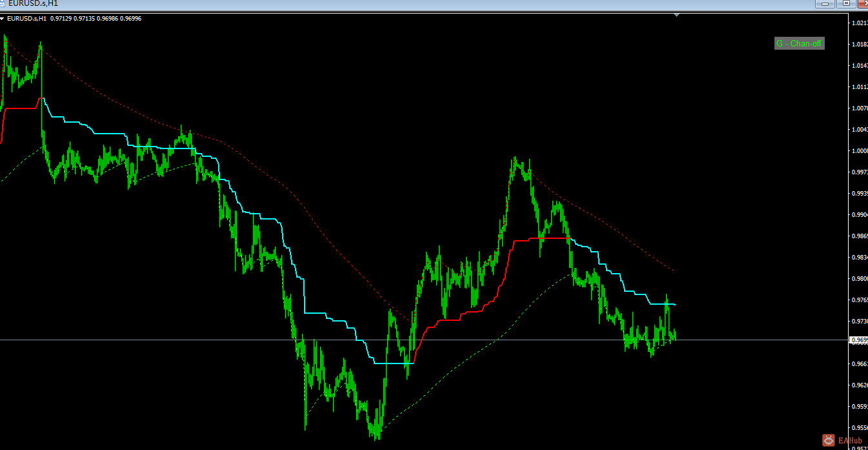The image size is (868, 450).
Task: Restore down the EURUSD.s,H1 chart window
Action: (845, 3)
